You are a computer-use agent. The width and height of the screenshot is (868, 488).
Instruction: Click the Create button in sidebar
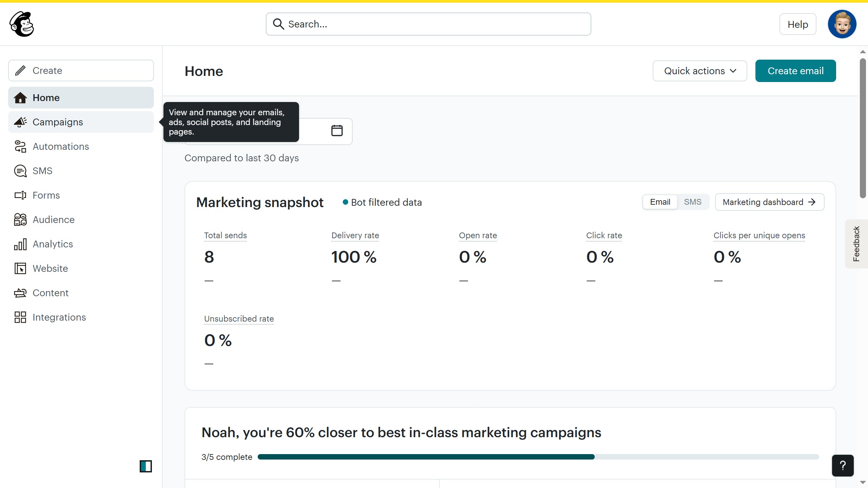click(x=81, y=70)
